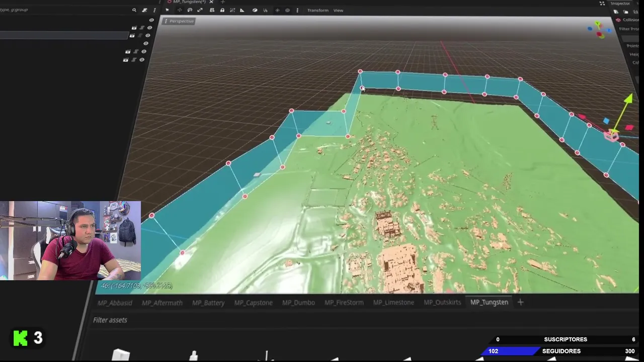The width and height of the screenshot is (644, 362).
Task: Focus the Filter Properties field
Action: 630,29
